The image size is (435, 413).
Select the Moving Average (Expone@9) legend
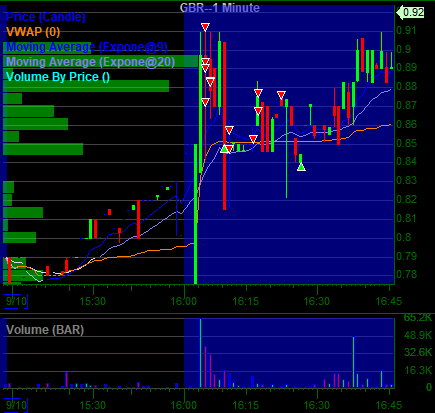87,47
